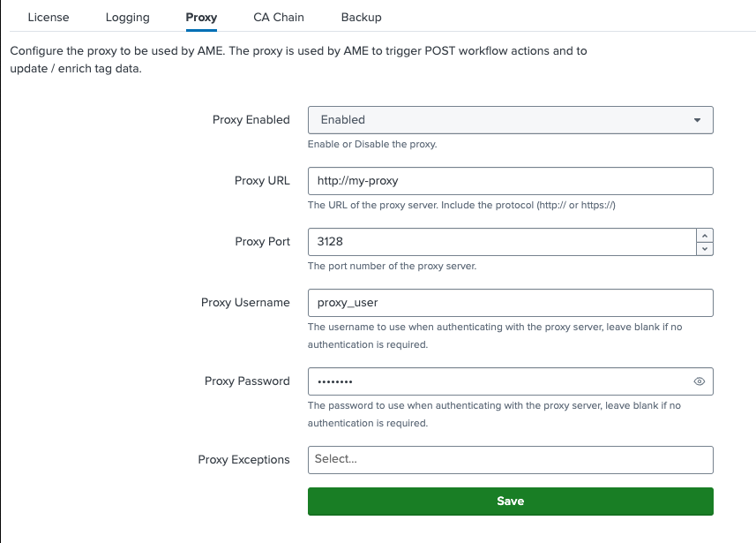Switch to the License tab
Image resolution: width=756 pixels, height=543 pixels.
[x=49, y=17]
